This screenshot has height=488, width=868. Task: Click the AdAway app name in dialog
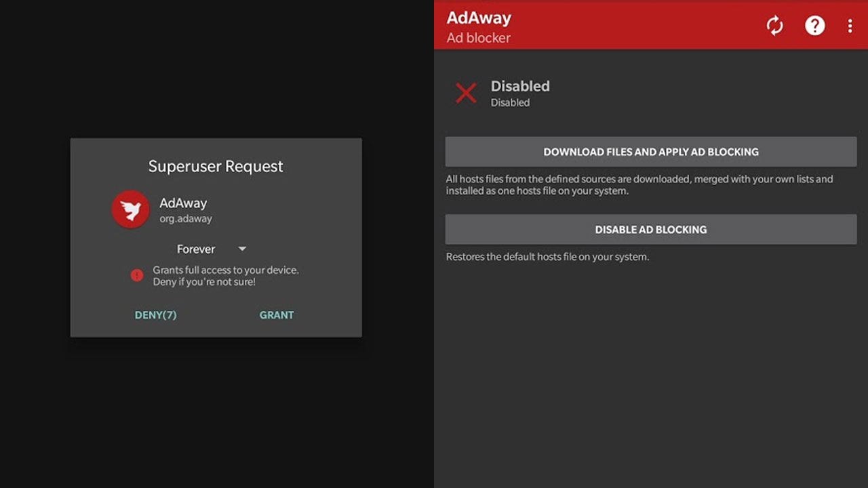coord(183,203)
